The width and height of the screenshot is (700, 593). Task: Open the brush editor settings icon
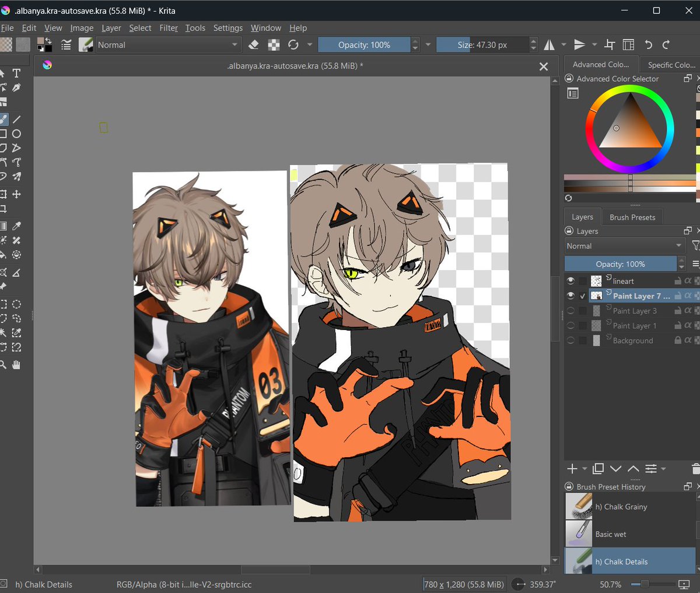pos(66,45)
